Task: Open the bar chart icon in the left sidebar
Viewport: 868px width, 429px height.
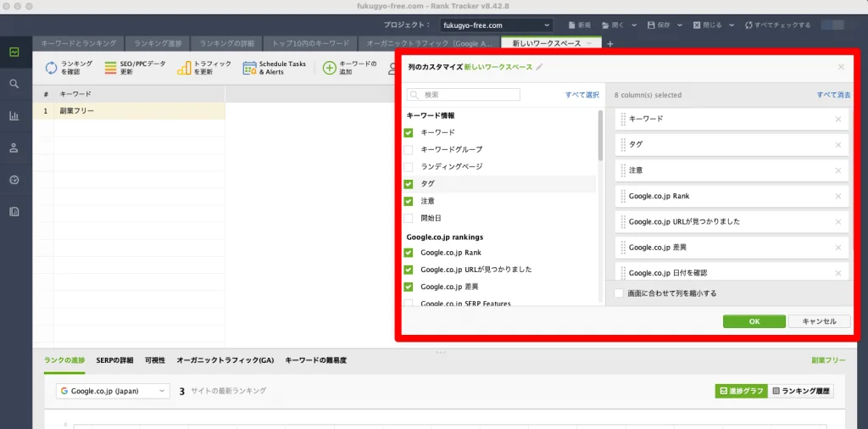Action: (x=14, y=115)
